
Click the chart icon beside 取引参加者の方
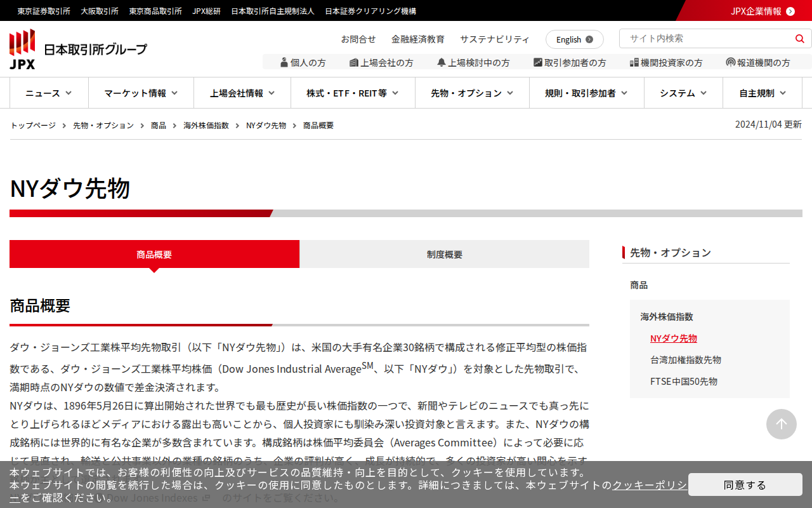[x=538, y=62]
